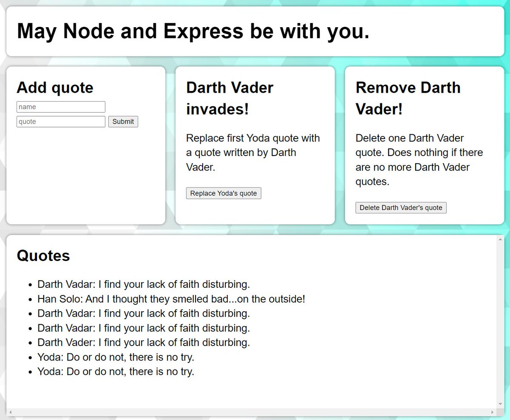Click the 'Remove Darth Vader!' heading

tap(408, 98)
